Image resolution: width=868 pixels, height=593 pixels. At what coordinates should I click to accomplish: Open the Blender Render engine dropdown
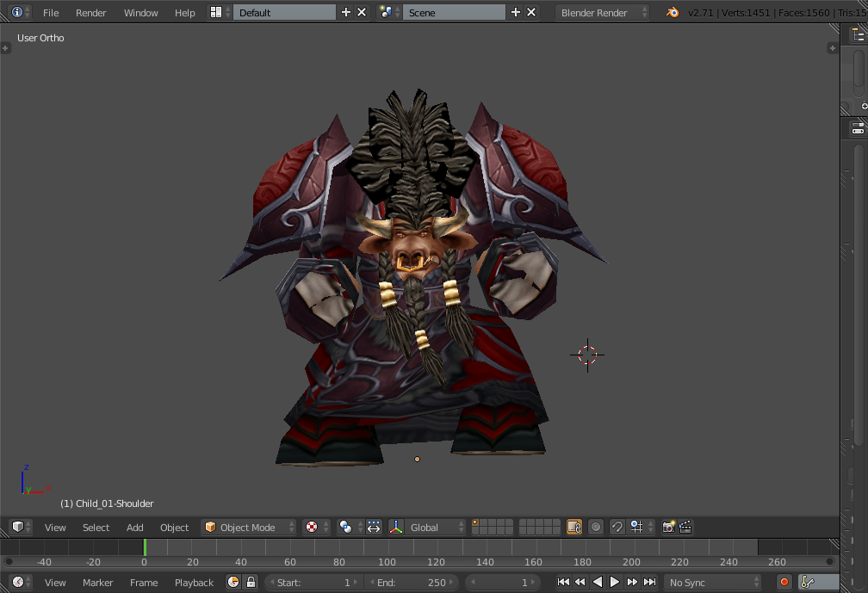pyautogui.click(x=602, y=12)
